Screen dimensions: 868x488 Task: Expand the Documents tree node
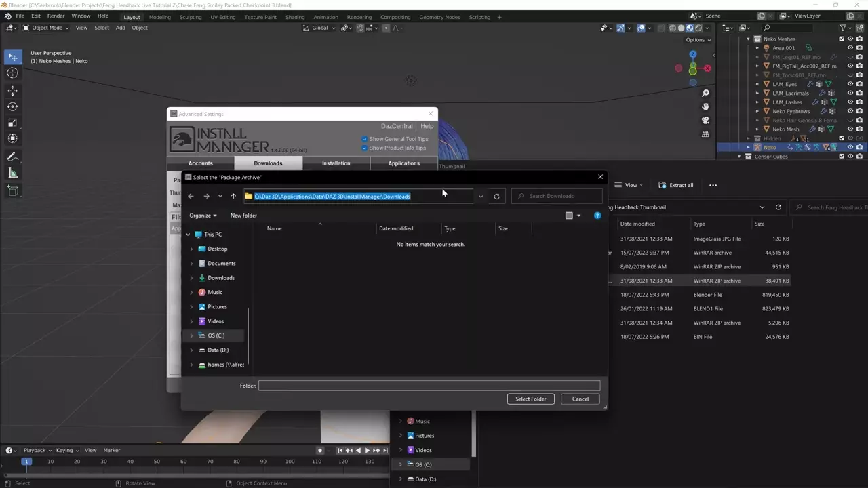coord(191,264)
